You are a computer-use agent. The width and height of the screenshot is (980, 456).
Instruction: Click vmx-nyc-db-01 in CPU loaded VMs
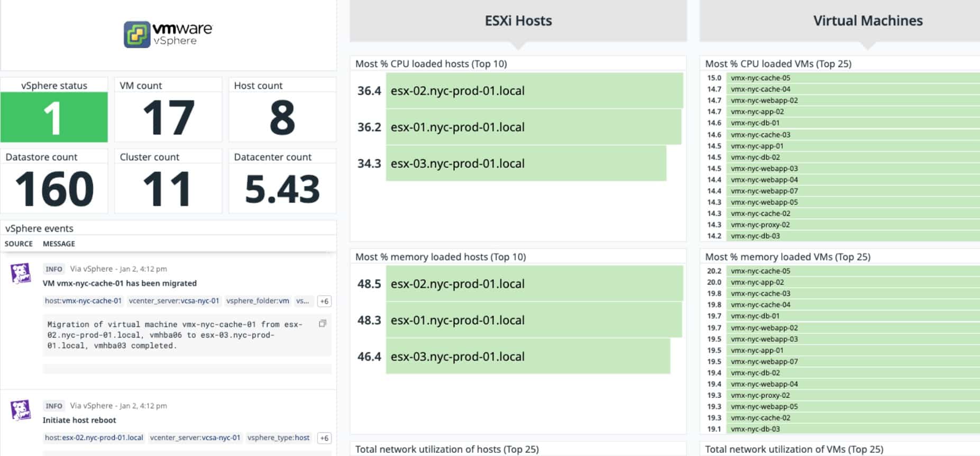pyautogui.click(x=853, y=123)
